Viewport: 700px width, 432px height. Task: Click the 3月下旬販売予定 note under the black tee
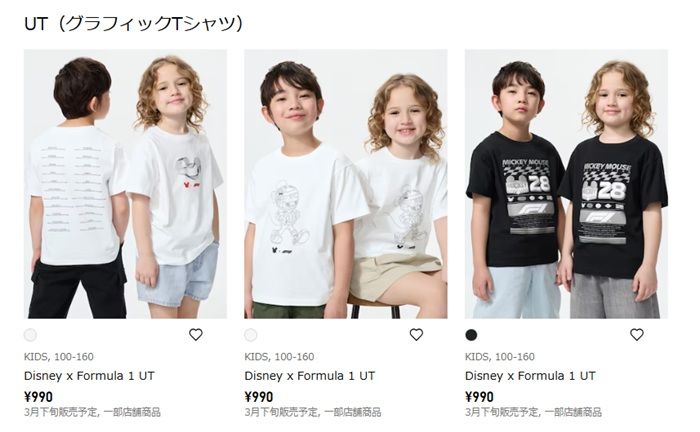533,412
